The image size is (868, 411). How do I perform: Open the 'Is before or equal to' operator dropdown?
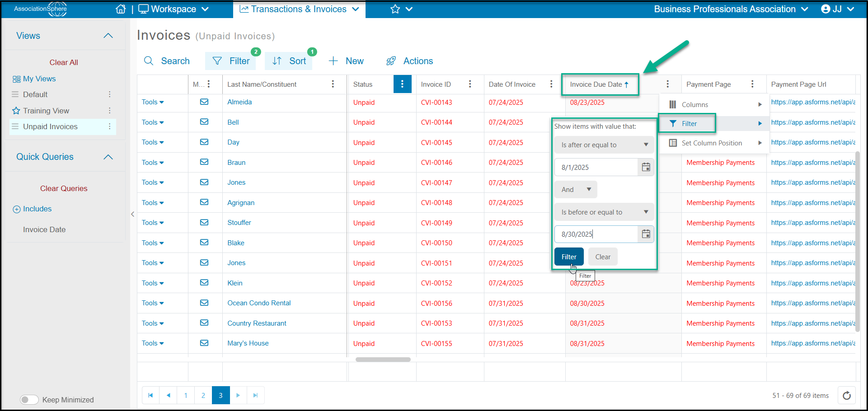[605, 212]
